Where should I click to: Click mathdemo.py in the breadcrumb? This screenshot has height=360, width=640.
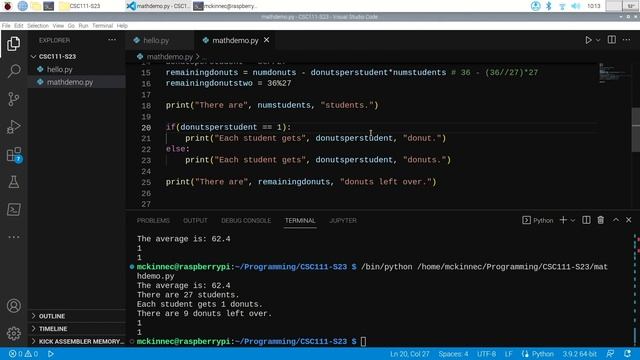169,56
